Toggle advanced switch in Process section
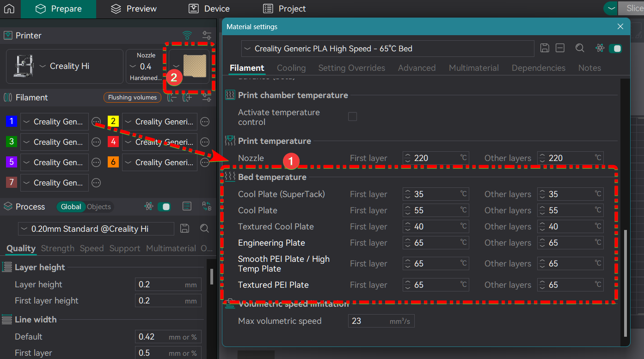644x359 pixels. (164, 207)
